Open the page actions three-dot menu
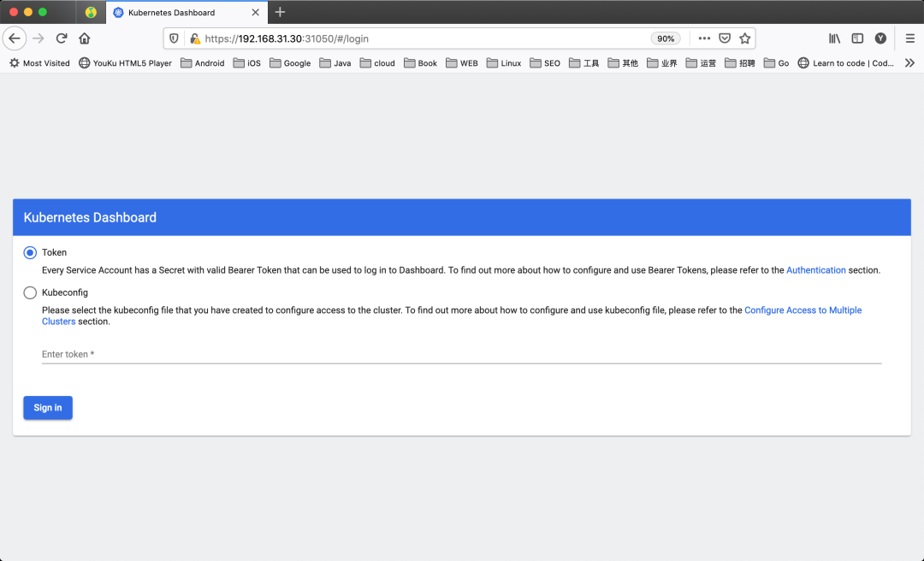924x561 pixels. (704, 38)
